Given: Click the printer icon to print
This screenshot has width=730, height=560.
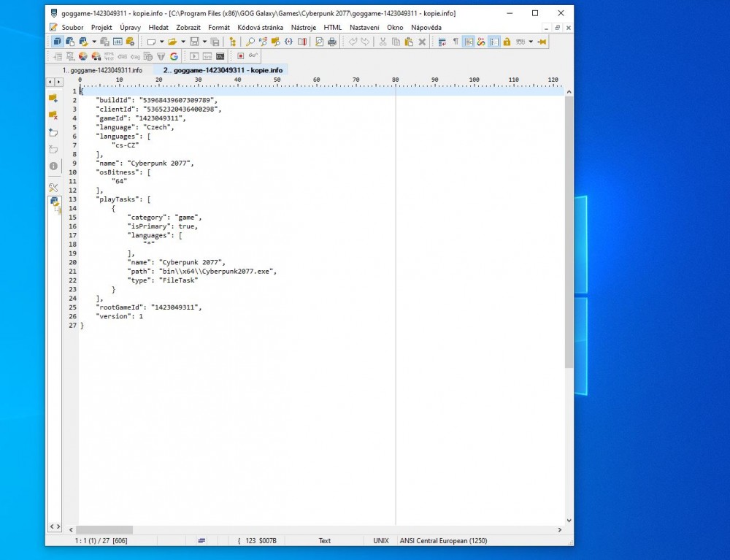Looking at the screenshot, I should point(332,42).
